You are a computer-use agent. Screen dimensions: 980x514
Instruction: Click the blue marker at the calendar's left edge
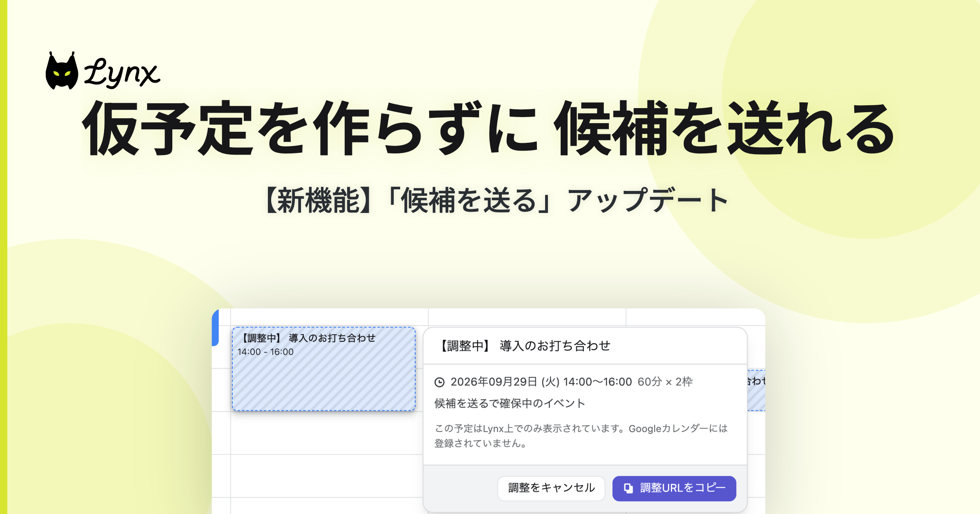tap(215, 328)
